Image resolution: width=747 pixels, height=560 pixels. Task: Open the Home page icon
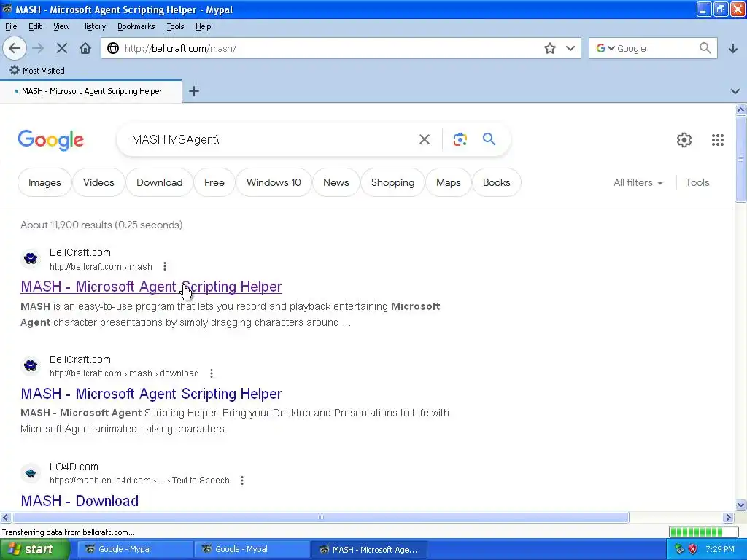[85, 48]
